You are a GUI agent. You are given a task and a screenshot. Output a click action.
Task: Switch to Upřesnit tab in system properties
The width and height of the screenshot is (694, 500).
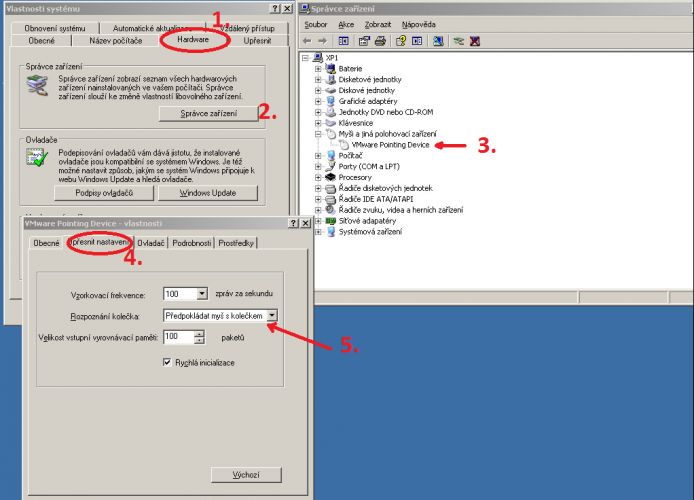pos(257,41)
